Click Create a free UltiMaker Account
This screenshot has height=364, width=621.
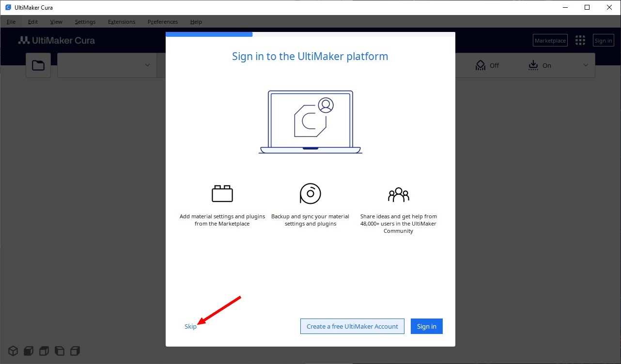352,326
